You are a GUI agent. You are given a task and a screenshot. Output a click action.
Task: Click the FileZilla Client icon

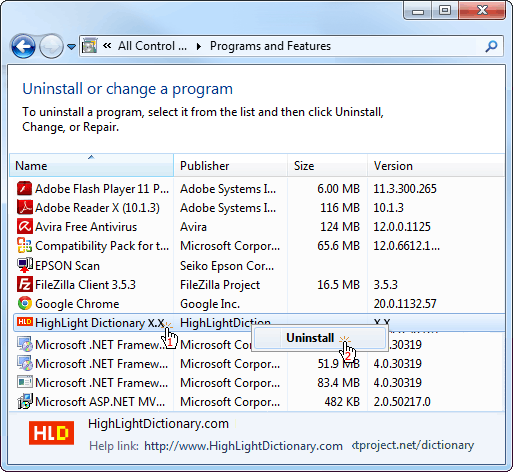(x=25, y=284)
